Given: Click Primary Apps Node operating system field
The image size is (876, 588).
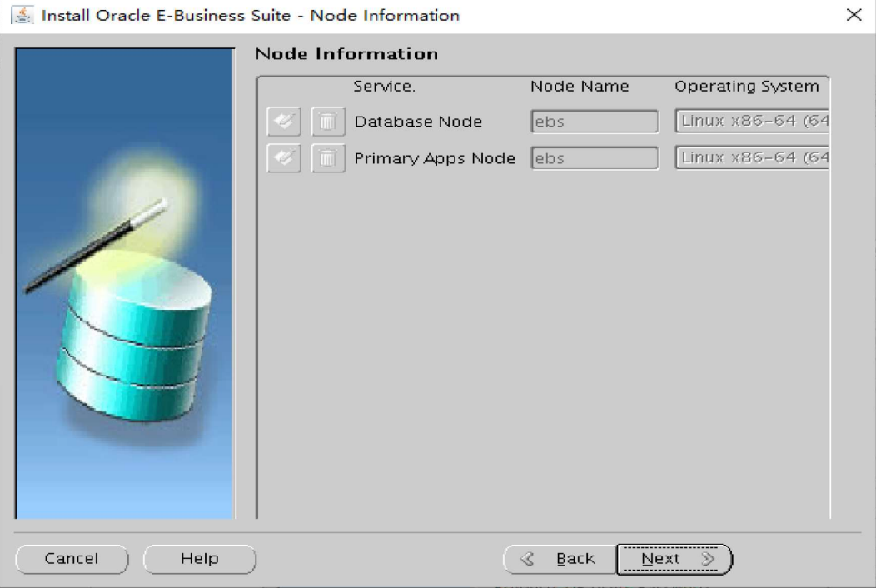Looking at the screenshot, I should click(x=752, y=157).
